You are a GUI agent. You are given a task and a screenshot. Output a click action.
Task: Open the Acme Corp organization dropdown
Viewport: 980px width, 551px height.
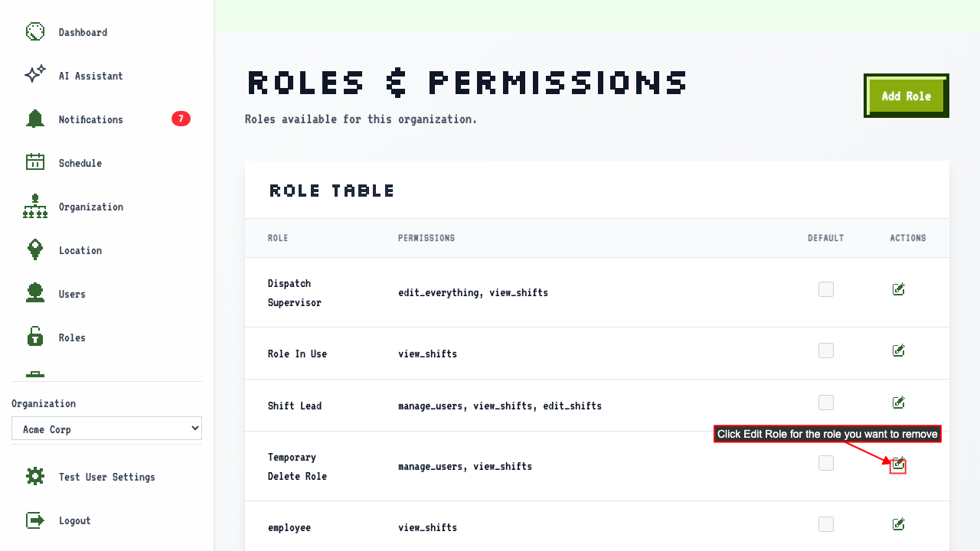click(x=106, y=429)
